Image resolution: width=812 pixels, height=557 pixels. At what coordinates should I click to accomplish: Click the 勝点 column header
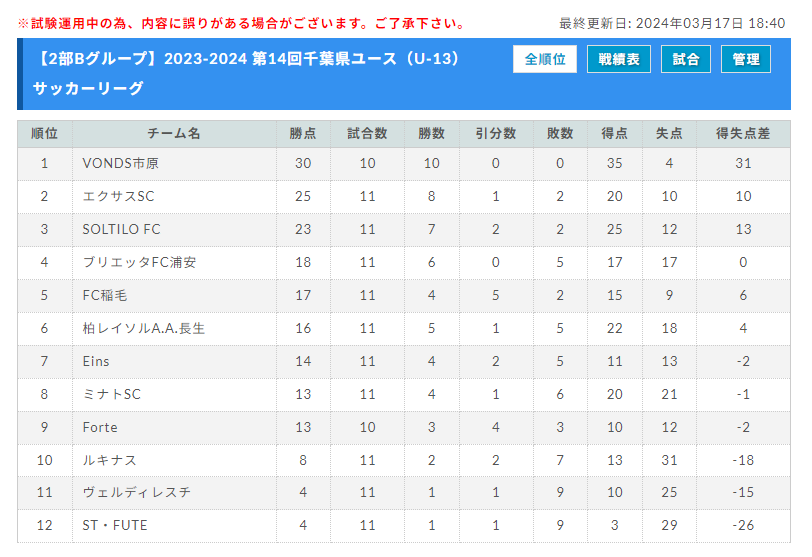[303, 134]
